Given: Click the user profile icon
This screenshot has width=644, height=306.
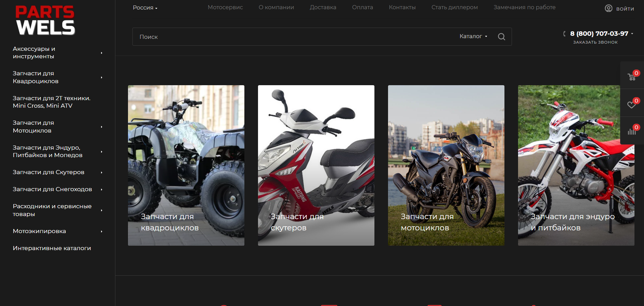Looking at the screenshot, I should (x=609, y=9).
